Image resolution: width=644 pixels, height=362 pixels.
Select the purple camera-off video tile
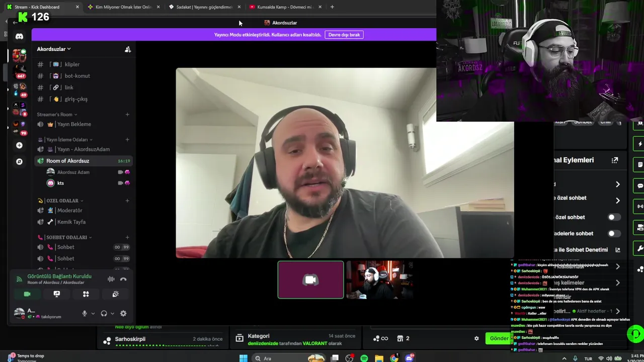311,280
